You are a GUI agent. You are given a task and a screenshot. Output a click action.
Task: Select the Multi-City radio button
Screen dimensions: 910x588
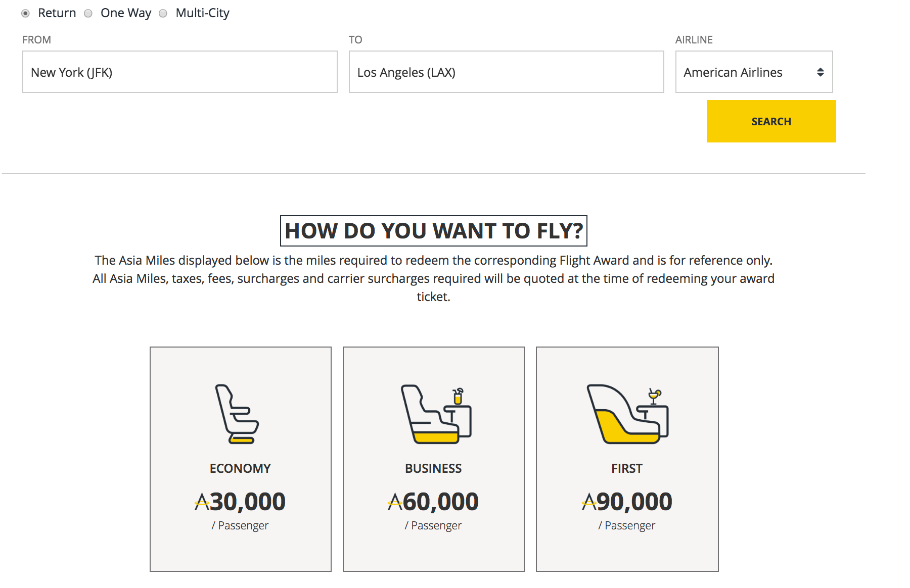pos(163,14)
